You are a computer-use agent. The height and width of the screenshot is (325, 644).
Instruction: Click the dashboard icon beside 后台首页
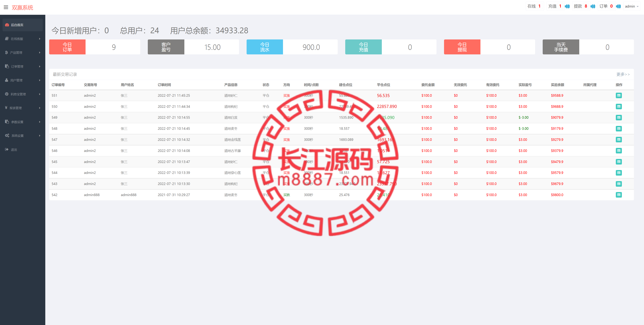7,25
